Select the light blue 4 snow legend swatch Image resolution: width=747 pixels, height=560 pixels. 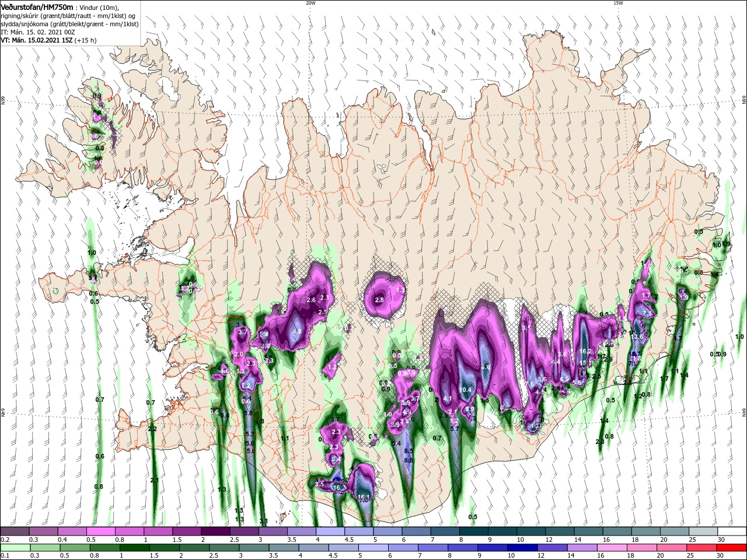[330, 531]
